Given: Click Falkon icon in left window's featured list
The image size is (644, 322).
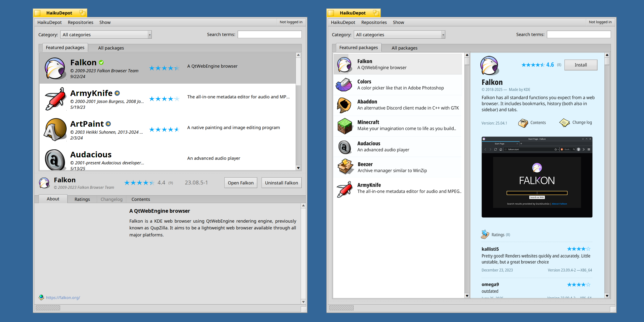Looking at the screenshot, I should pos(55,68).
